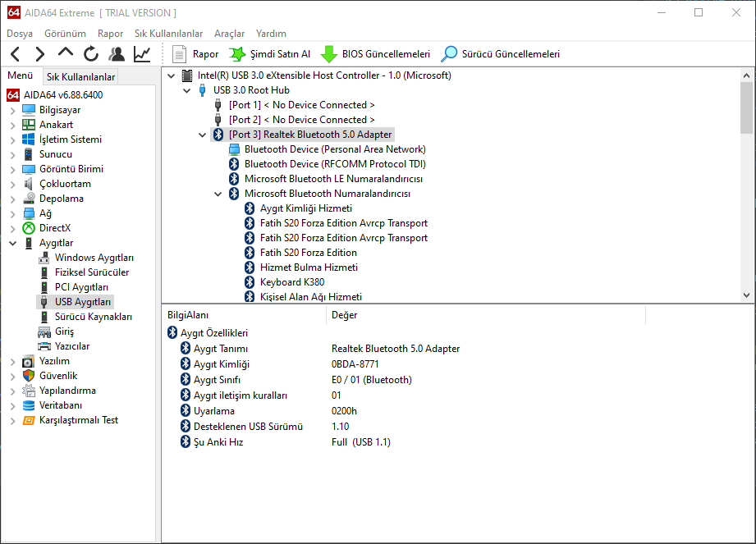Select Port 1 No Device Connected row
Image resolution: width=756 pixels, height=544 pixels.
pyautogui.click(x=301, y=105)
